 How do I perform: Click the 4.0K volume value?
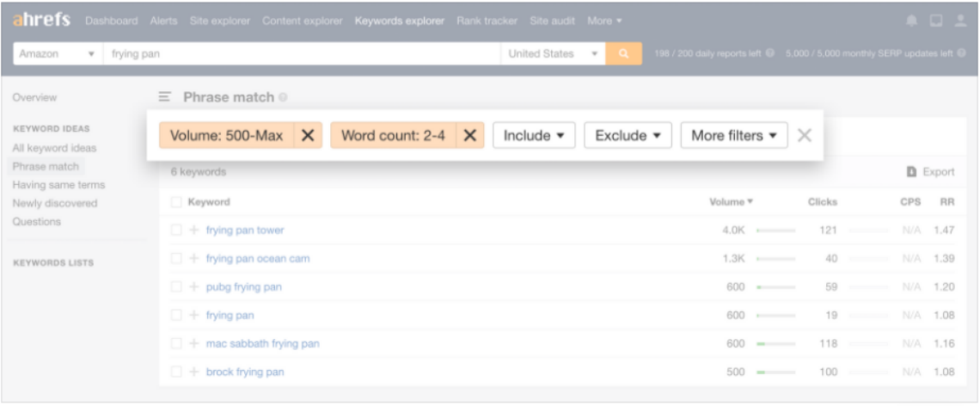coord(734,231)
